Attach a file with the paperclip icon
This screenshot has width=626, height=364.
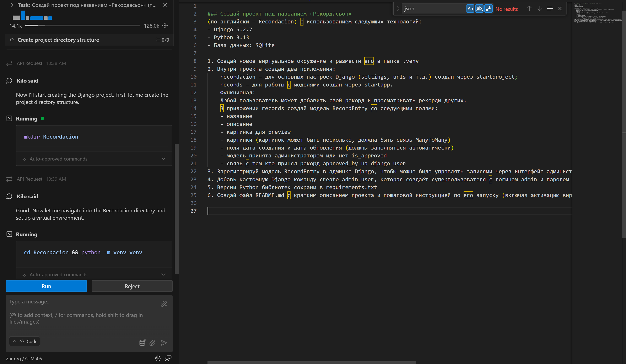click(x=152, y=343)
